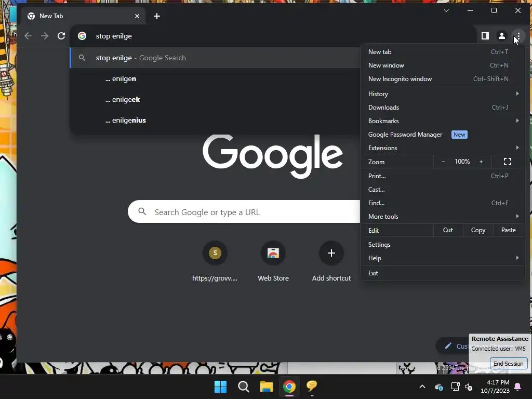Click the Add shortcut plus tile
532x399 pixels.
[331, 261]
